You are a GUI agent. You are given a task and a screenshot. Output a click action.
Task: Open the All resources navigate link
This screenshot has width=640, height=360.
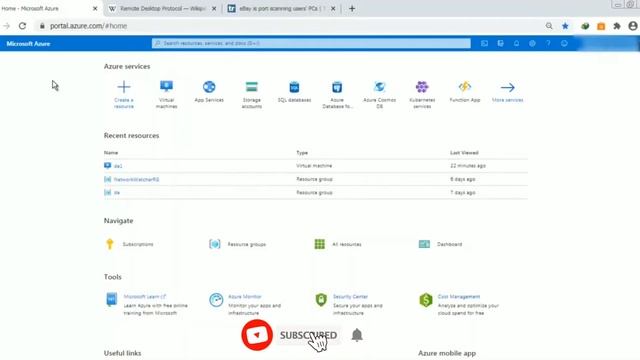coord(347,244)
